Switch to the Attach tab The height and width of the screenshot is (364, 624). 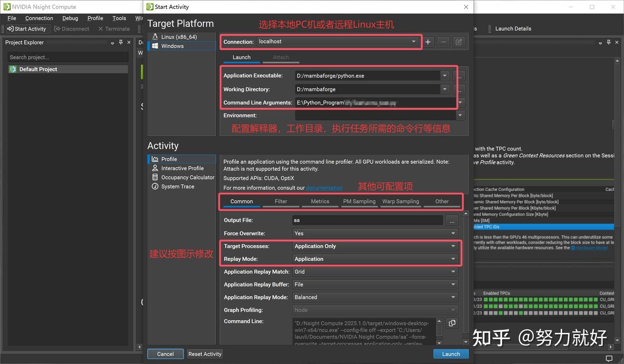281,57
